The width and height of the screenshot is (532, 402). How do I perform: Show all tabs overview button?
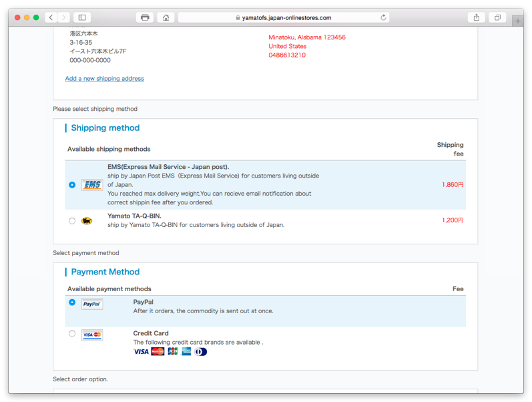[x=497, y=17]
